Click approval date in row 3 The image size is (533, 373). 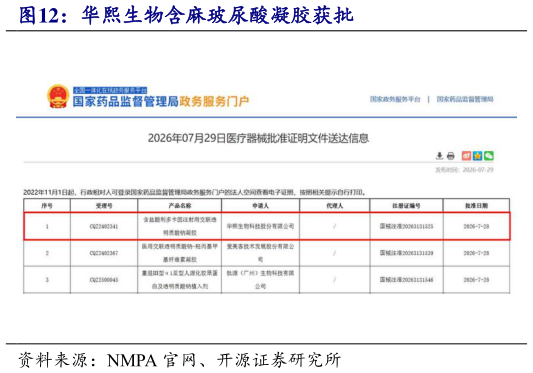point(476,280)
